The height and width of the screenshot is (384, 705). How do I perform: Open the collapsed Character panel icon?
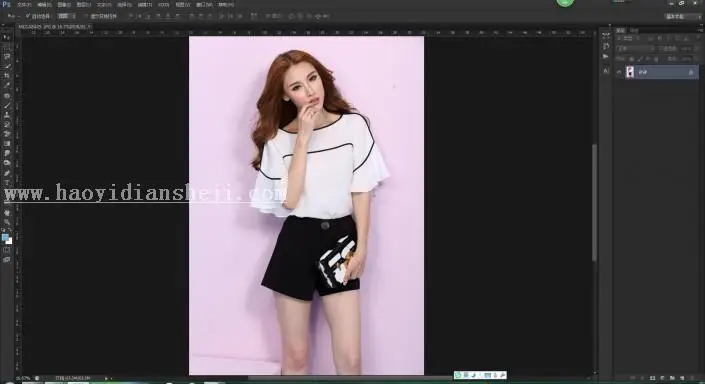[x=606, y=71]
